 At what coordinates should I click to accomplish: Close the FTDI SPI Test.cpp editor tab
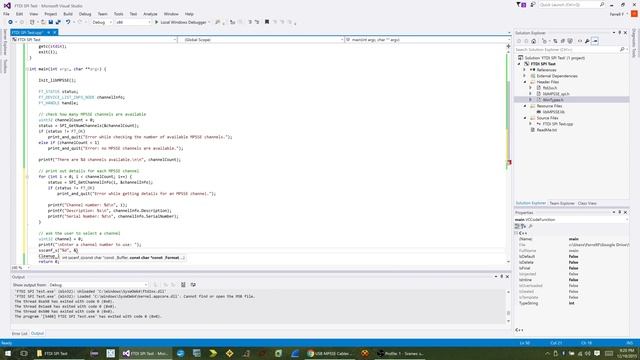tap(54, 32)
